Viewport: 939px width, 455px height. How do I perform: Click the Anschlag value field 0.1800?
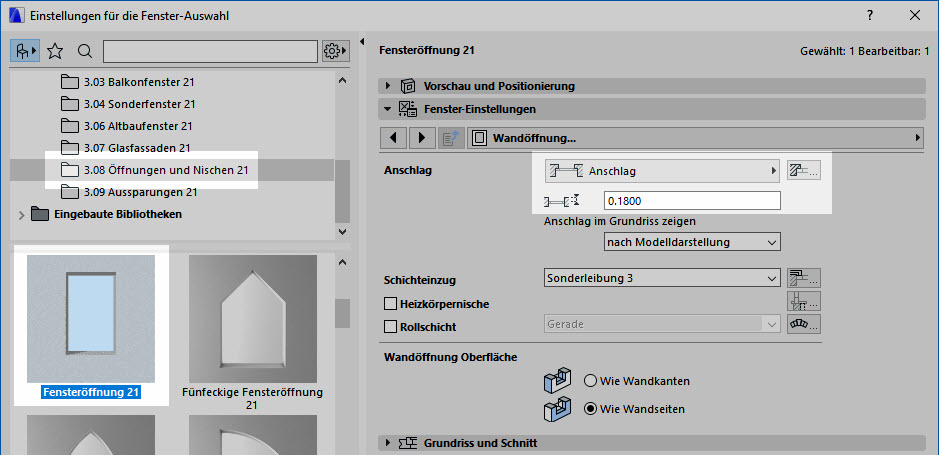click(692, 201)
